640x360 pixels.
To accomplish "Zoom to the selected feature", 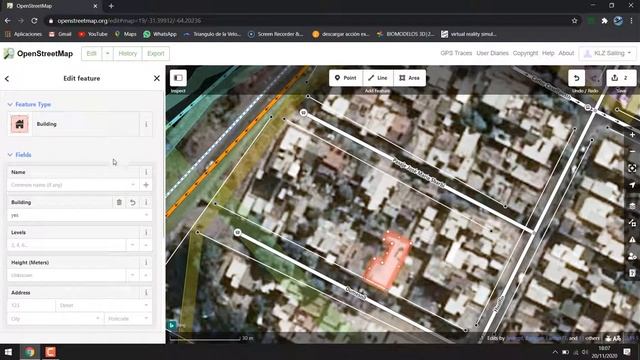I will (x=632, y=168).
